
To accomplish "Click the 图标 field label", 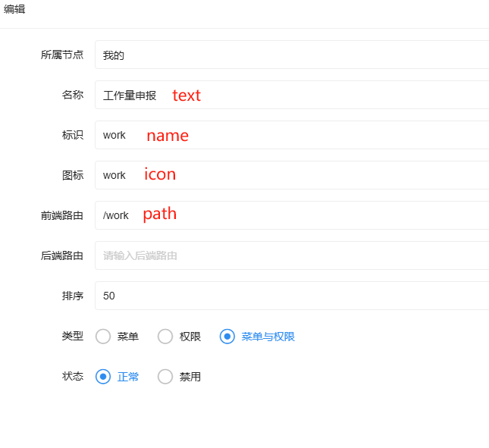I will pos(73,175).
